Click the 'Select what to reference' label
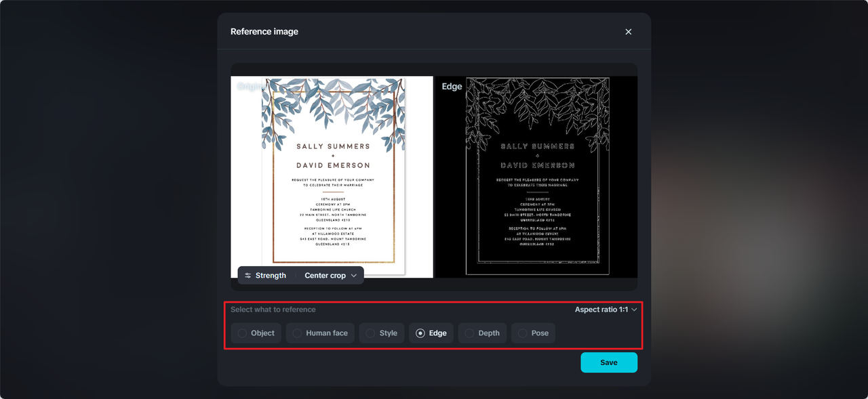 pyautogui.click(x=273, y=310)
